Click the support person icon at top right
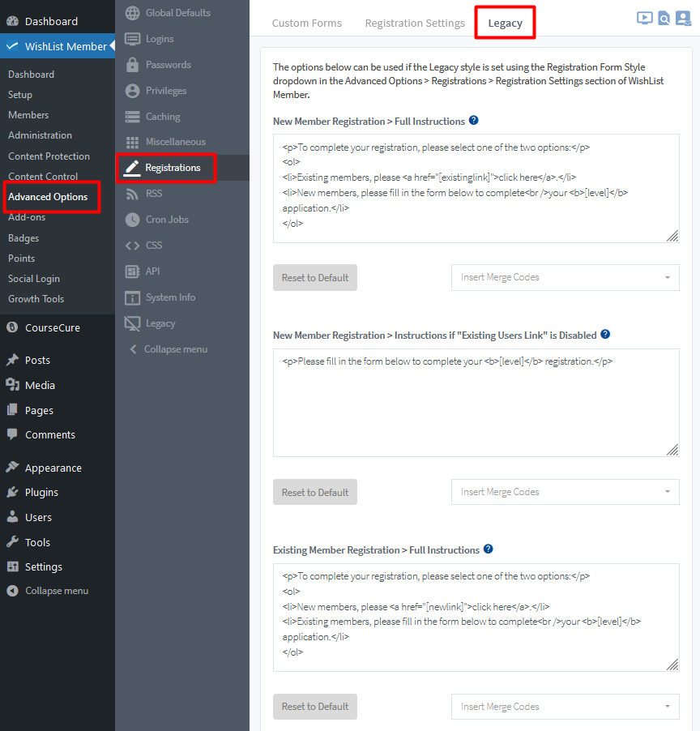 click(x=683, y=18)
